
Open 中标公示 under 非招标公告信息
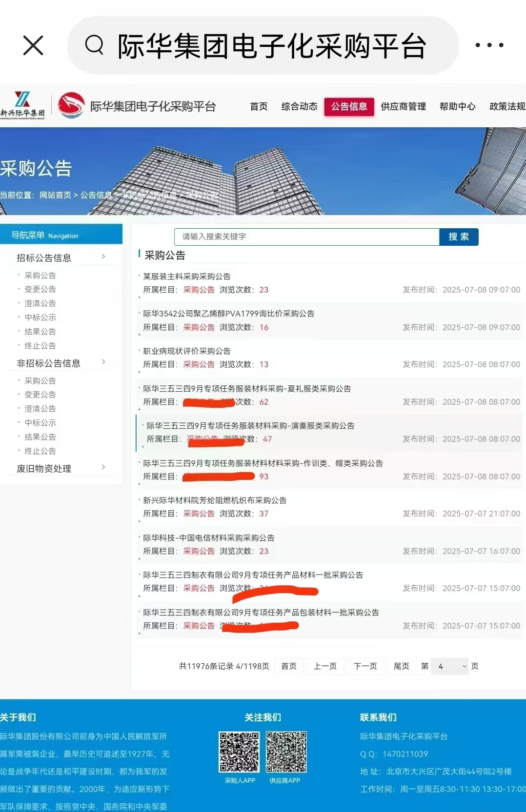click(x=40, y=423)
